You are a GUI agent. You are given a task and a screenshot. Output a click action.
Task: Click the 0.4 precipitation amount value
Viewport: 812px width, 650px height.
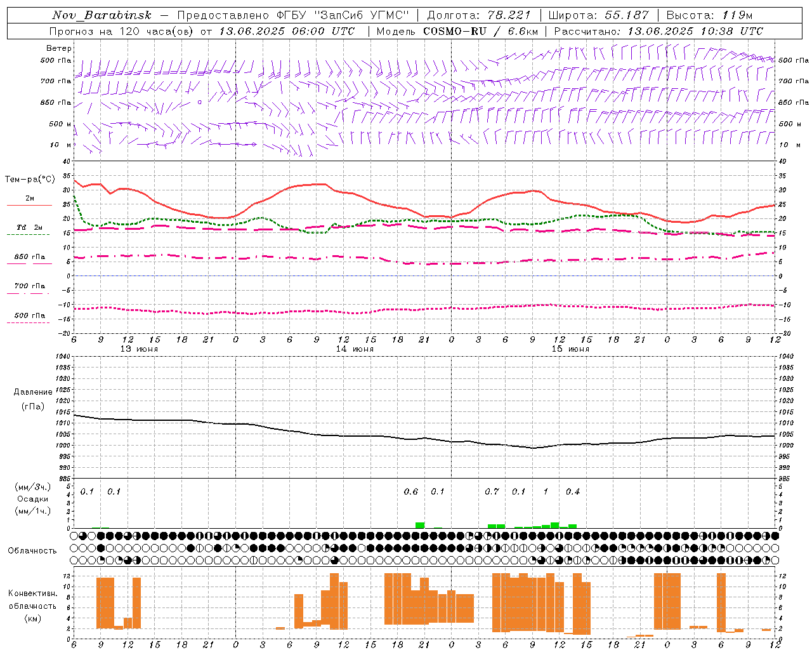pyautogui.click(x=573, y=492)
